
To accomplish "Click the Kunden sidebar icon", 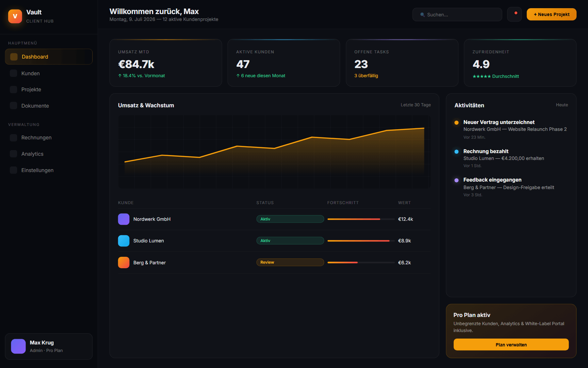I will tap(13, 73).
